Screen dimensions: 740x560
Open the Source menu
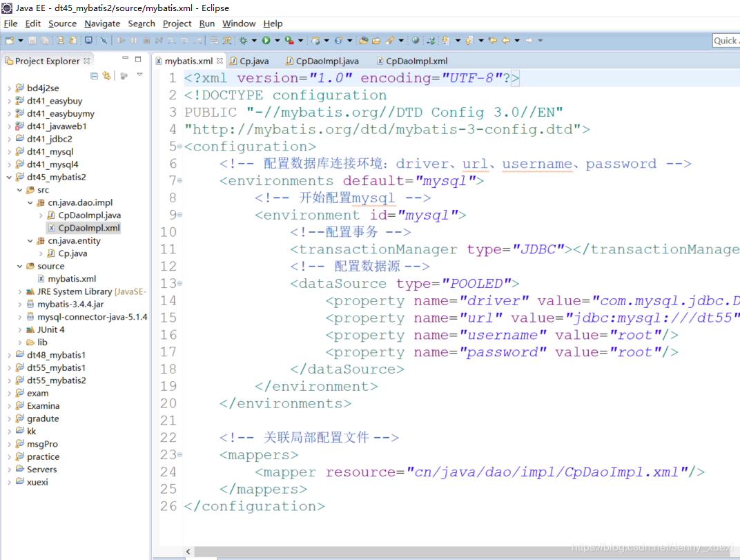point(62,23)
